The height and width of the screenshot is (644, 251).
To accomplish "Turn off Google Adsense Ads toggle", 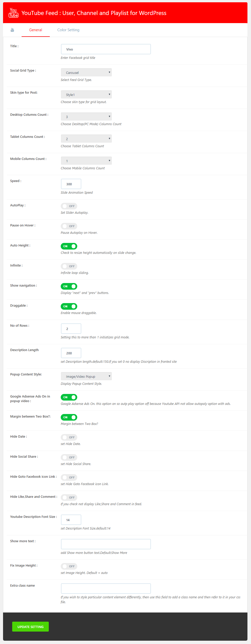I will point(69,397).
